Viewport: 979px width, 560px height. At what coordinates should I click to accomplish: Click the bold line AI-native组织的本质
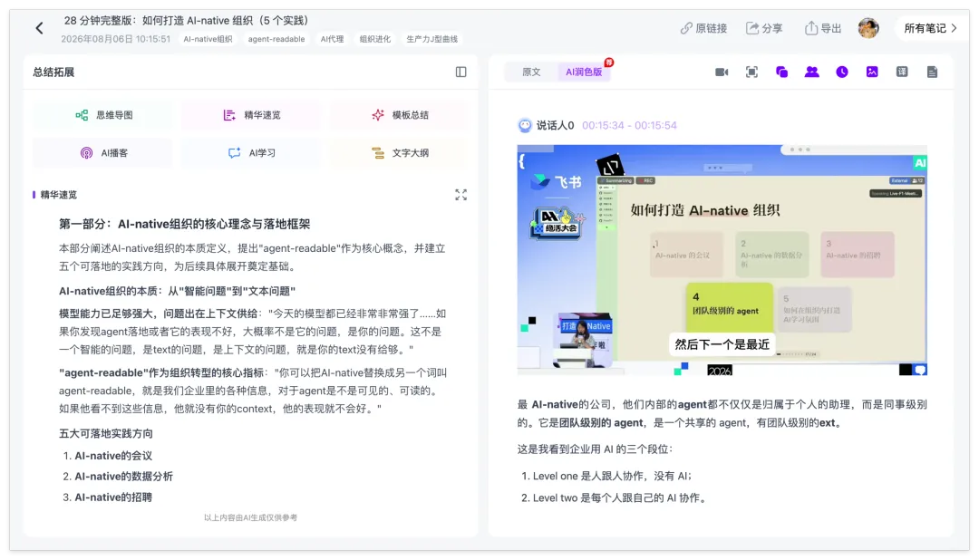pos(177,291)
